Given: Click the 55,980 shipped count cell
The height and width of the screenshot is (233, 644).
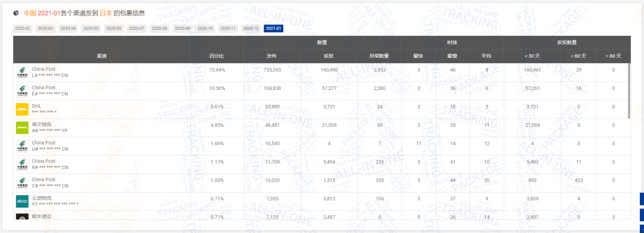Looking at the screenshot, I should point(271,107).
